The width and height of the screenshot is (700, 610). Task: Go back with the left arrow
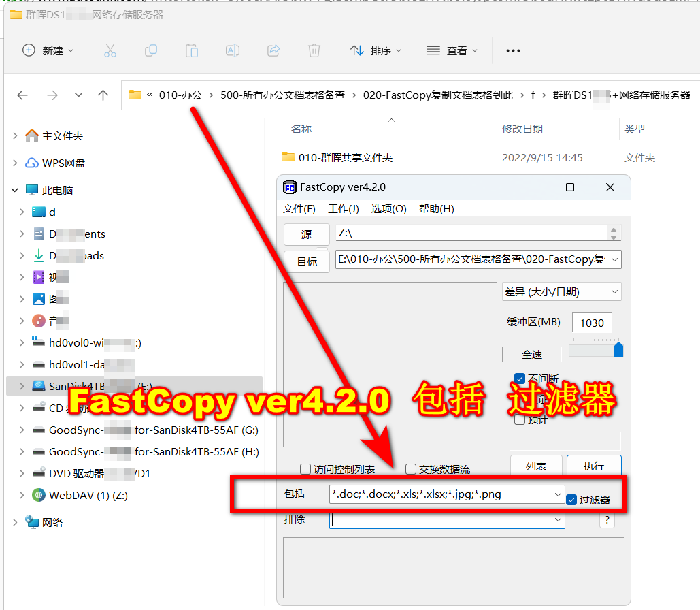(22, 95)
